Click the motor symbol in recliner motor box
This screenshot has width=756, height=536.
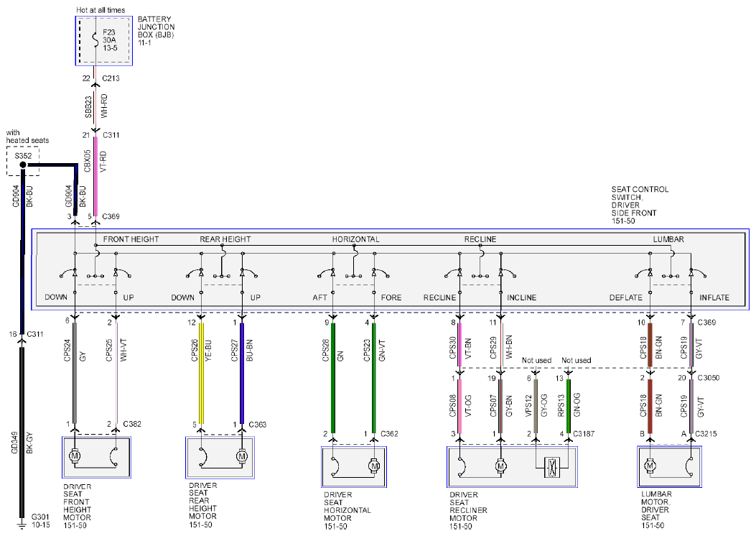[x=500, y=466]
